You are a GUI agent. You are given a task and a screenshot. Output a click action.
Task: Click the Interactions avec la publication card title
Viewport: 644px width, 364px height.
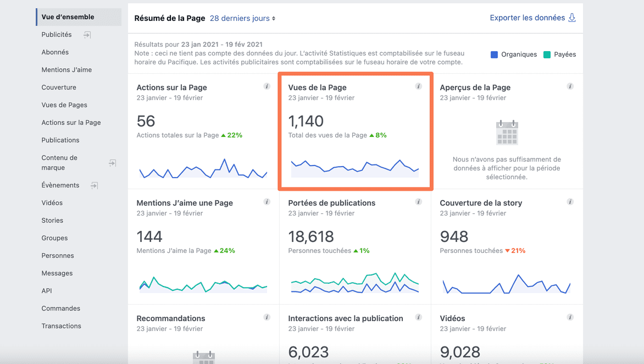tap(346, 318)
